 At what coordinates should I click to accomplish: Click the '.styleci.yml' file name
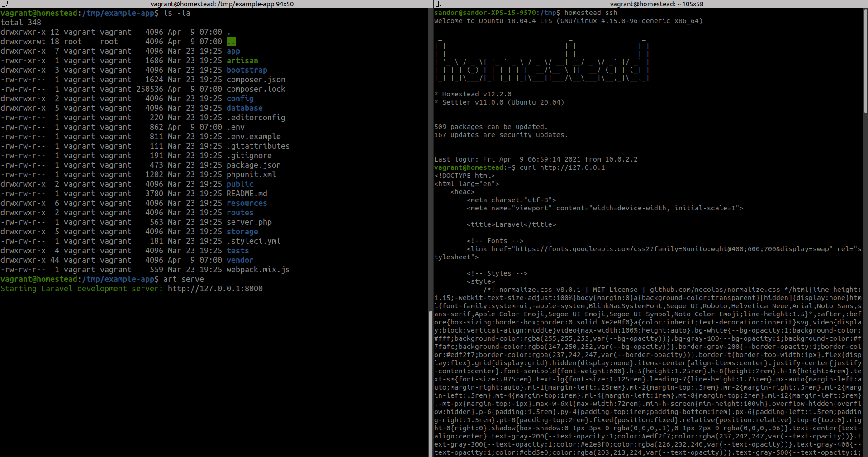click(x=254, y=241)
